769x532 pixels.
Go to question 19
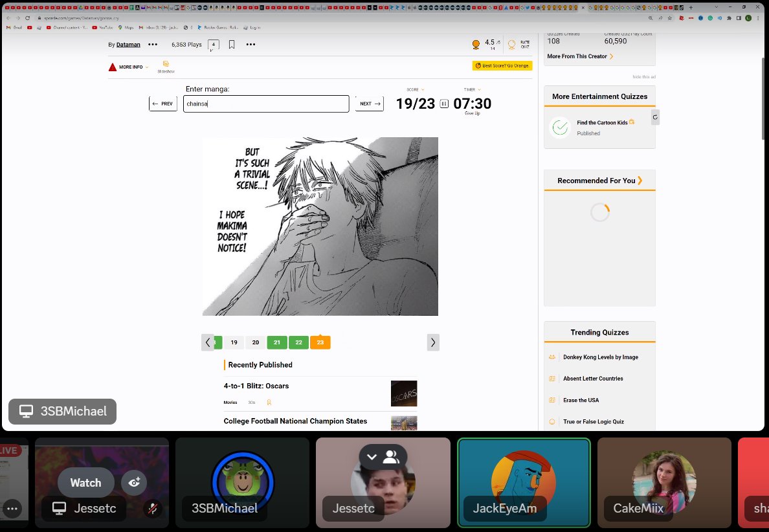pyautogui.click(x=234, y=342)
